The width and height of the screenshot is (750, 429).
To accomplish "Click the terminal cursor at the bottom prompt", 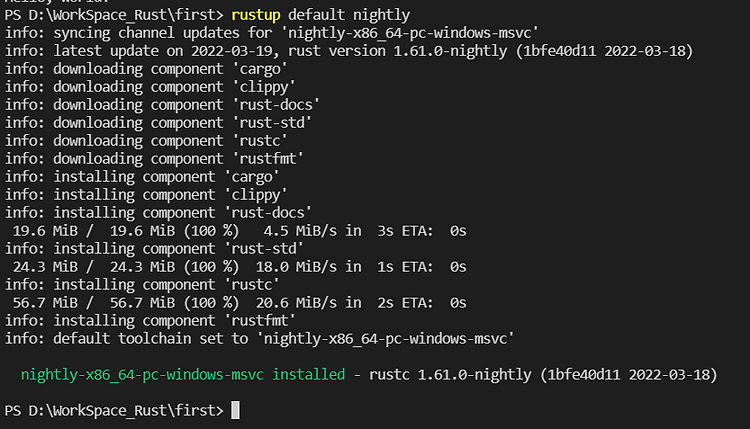I will [235, 410].
